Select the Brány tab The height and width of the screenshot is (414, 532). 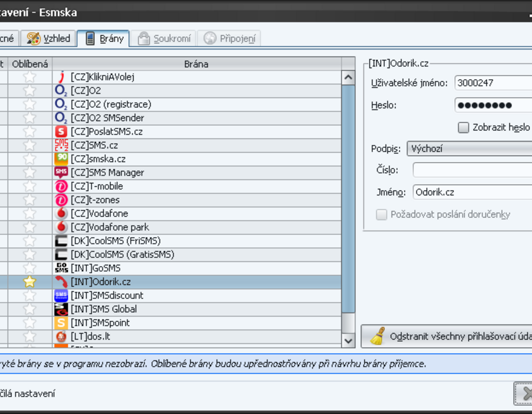click(x=103, y=38)
